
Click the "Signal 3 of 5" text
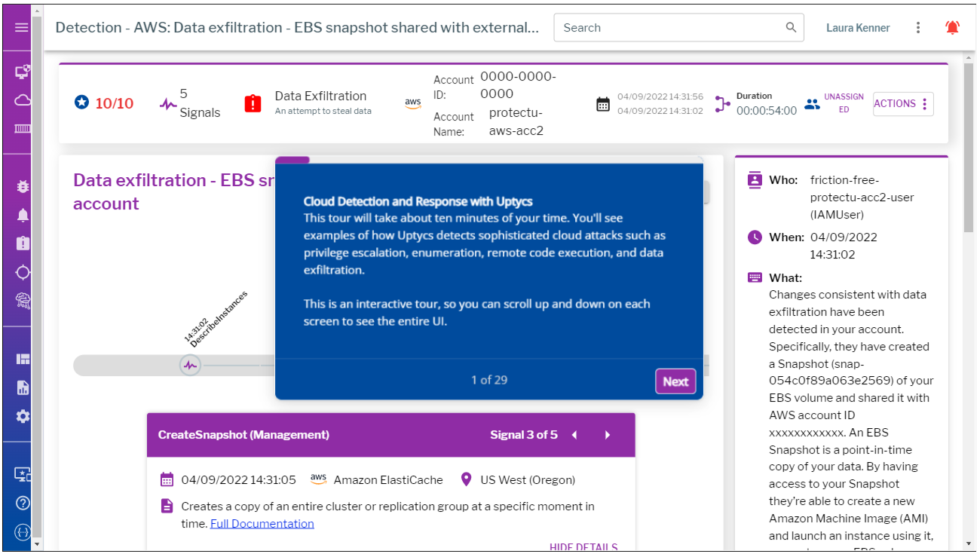click(x=524, y=435)
